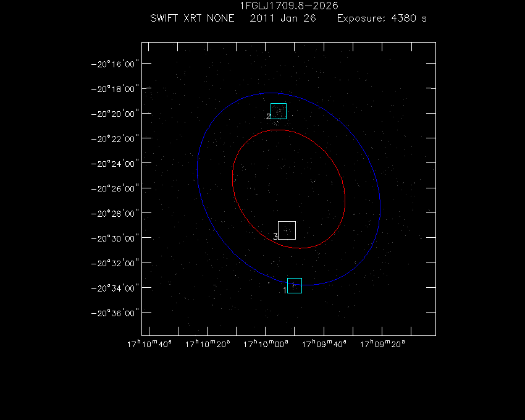The image size is (525, 420).
Task: Click the declination label -20°22'00"
Action: click(115, 138)
